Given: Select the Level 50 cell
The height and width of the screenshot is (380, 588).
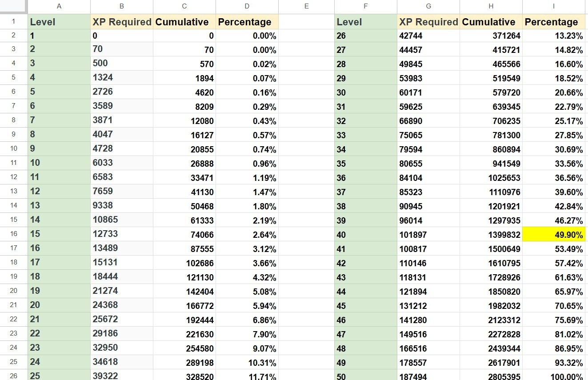Looking at the screenshot, I should (x=366, y=375).
